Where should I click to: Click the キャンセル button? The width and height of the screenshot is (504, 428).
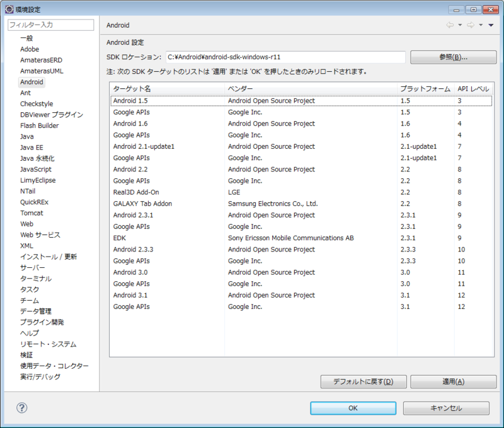click(x=446, y=408)
